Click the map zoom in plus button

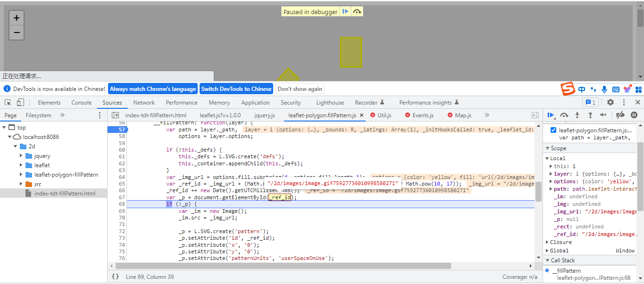pos(17,18)
